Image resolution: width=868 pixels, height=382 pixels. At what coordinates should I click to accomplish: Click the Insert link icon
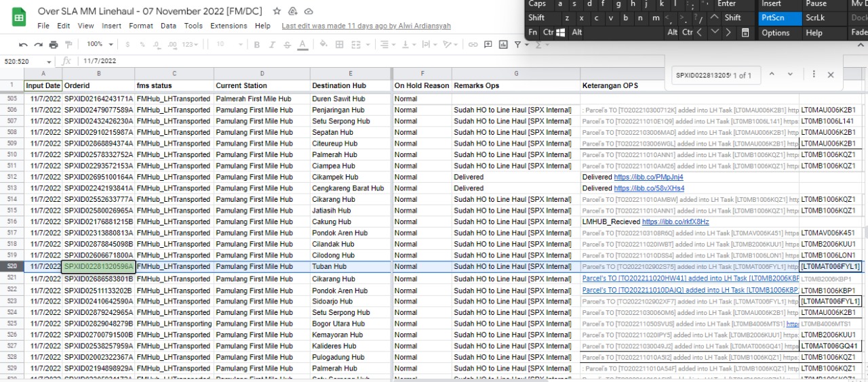point(473,45)
